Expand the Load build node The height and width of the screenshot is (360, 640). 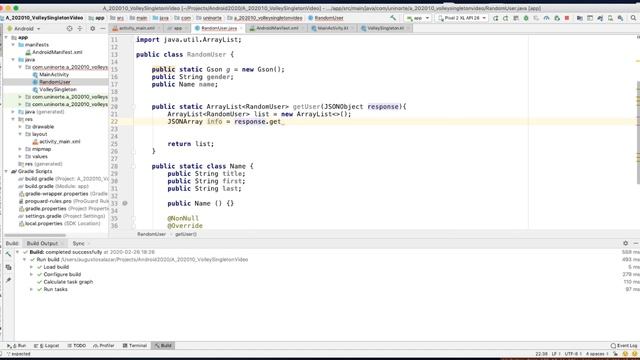click(31, 267)
